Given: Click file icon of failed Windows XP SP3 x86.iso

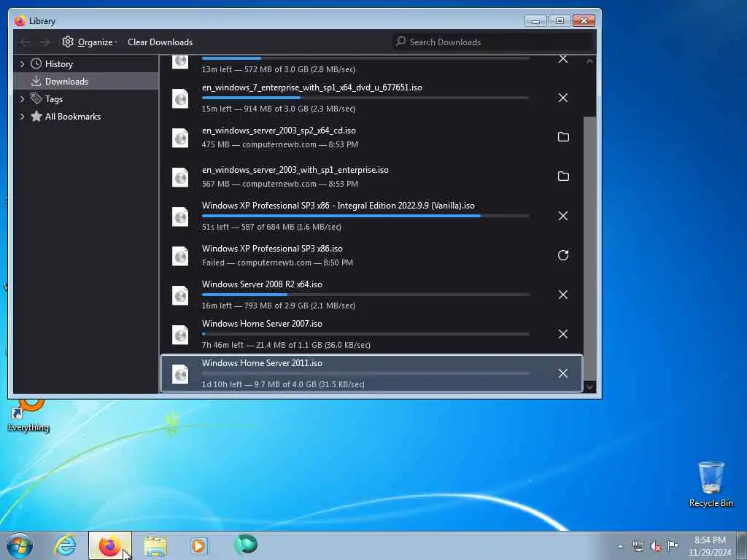Looking at the screenshot, I should click(x=180, y=256).
